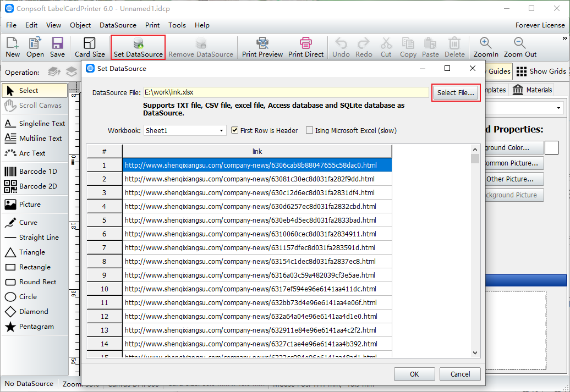The image size is (570, 392).
Task: Click the white background color swatch
Action: click(551, 147)
